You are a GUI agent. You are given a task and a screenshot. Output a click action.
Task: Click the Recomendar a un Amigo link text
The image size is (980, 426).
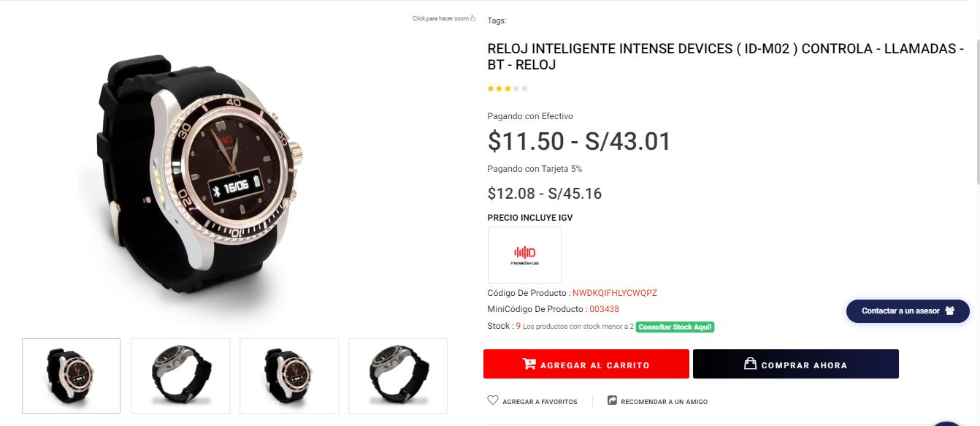tap(664, 402)
